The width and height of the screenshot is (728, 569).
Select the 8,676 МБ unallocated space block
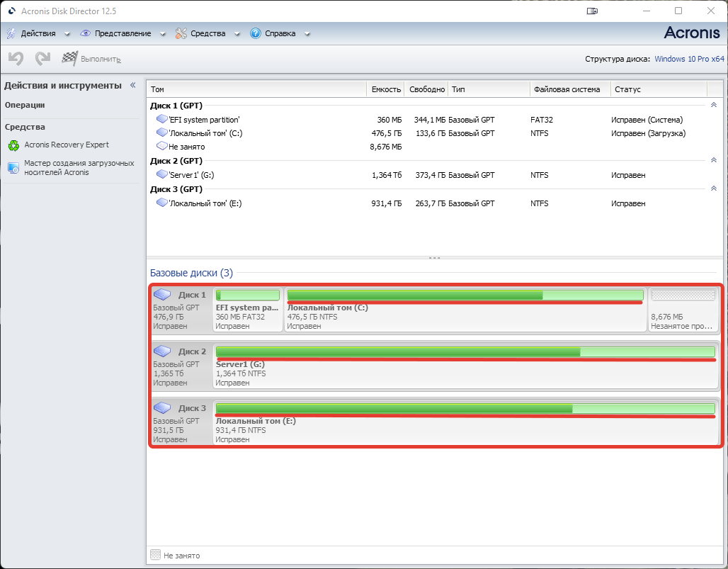pos(683,310)
